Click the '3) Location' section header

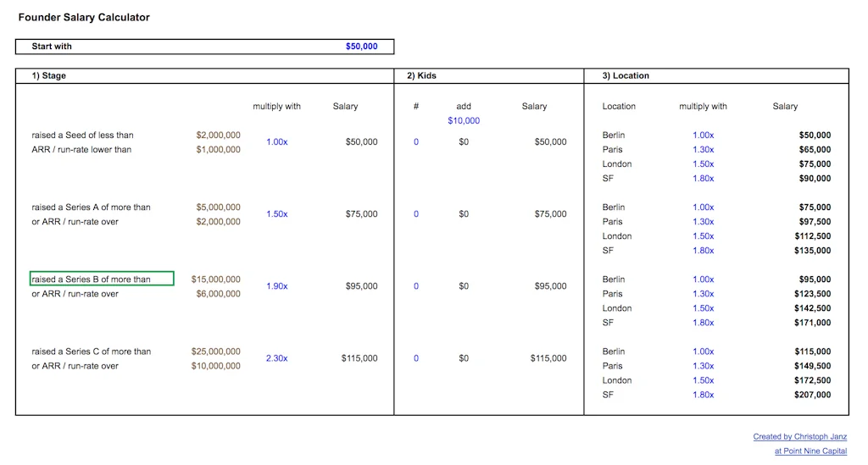click(626, 76)
